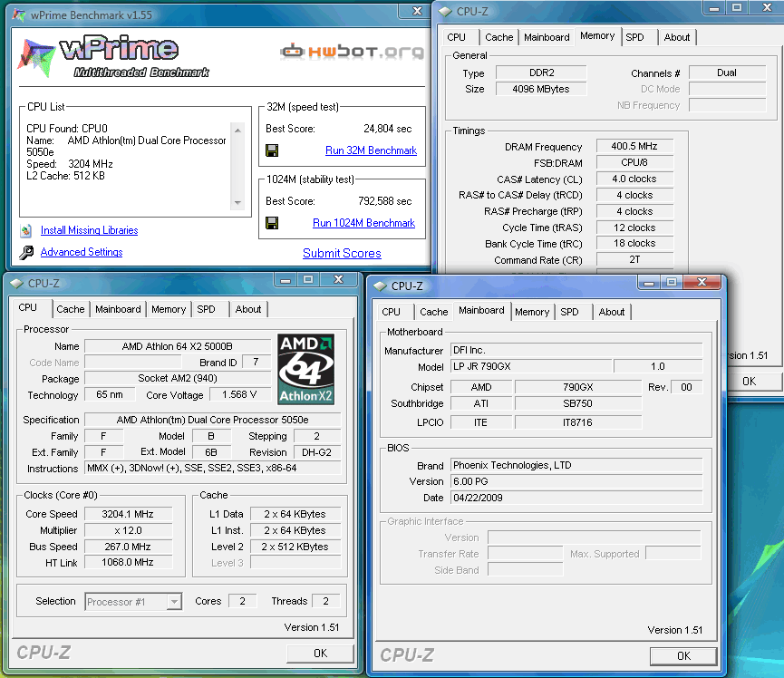
Task: Run the 32M Benchmark
Action: (371, 150)
